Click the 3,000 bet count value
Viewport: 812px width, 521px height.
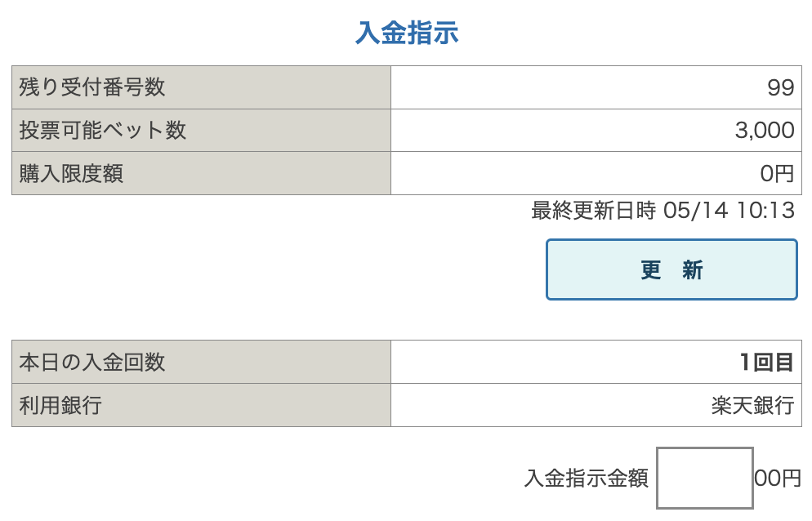click(x=764, y=131)
